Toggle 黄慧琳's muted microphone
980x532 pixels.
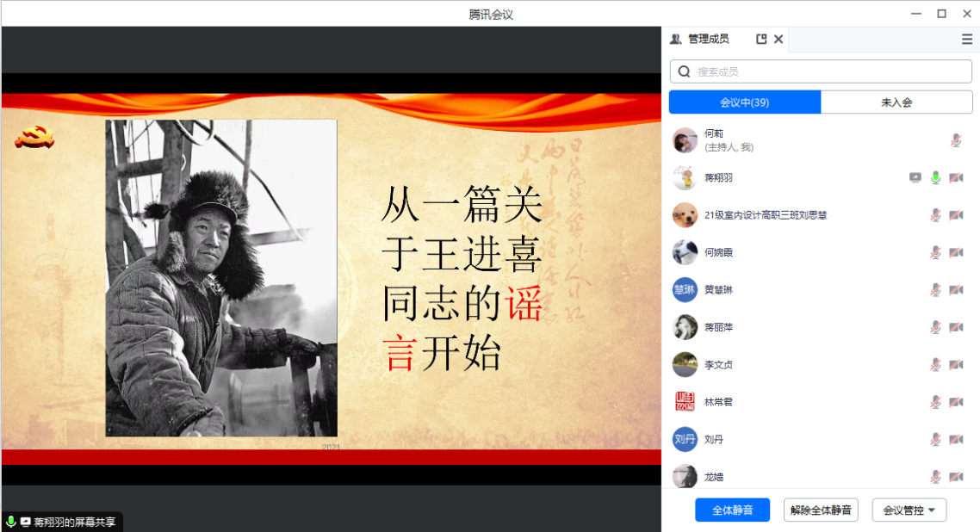click(x=936, y=290)
